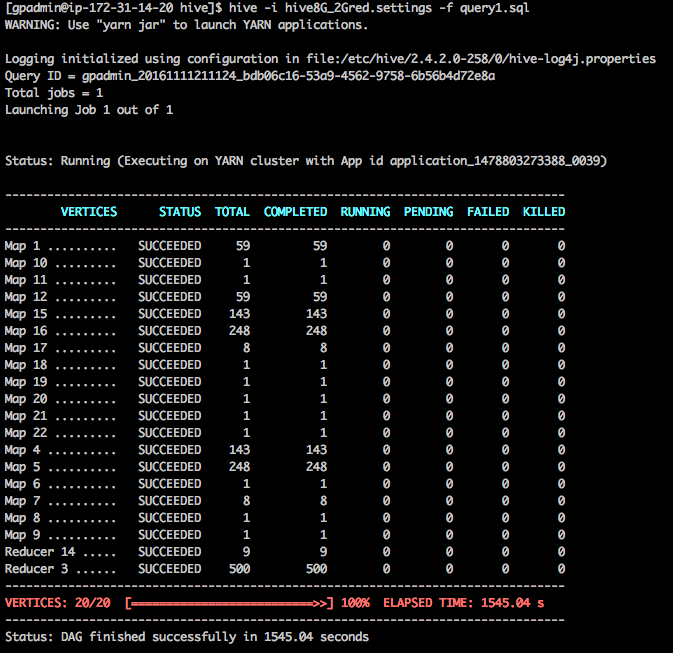Image resolution: width=673 pixels, height=653 pixels.
Task: Click SUCCEEDED status in Map 1 row
Action: point(170,246)
